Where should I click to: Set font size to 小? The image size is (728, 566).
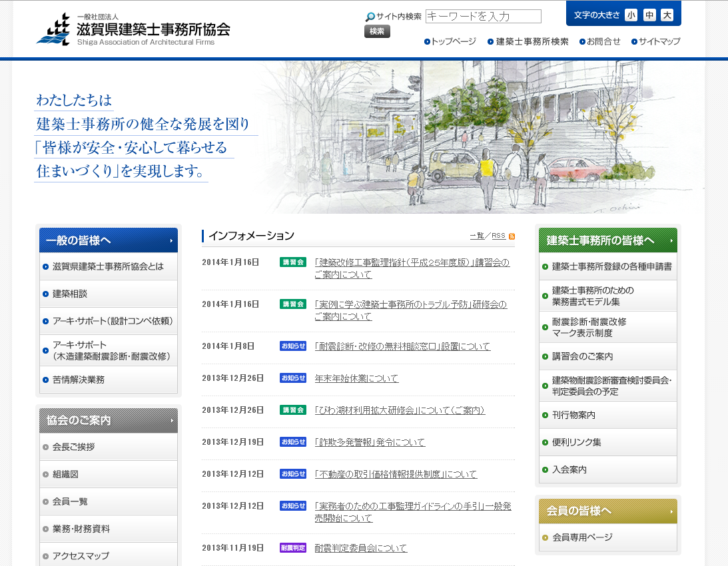(631, 15)
